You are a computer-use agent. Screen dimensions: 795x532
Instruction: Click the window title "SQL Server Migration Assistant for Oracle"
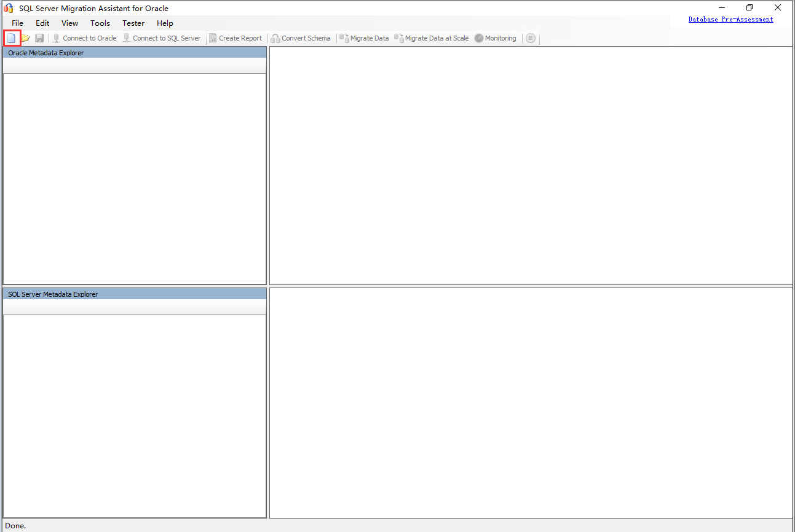click(93, 9)
